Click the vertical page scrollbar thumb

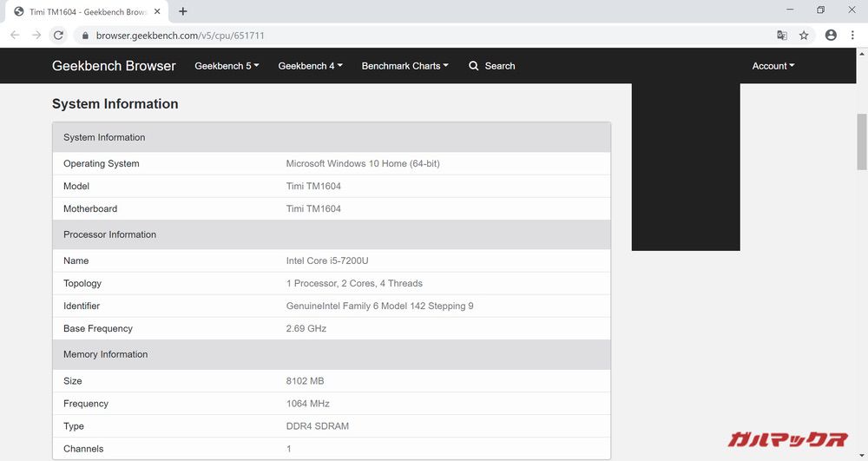[861, 142]
